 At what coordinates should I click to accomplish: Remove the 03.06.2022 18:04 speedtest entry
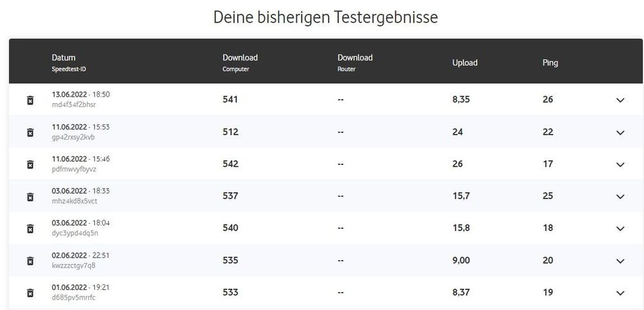click(x=30, y=228)
